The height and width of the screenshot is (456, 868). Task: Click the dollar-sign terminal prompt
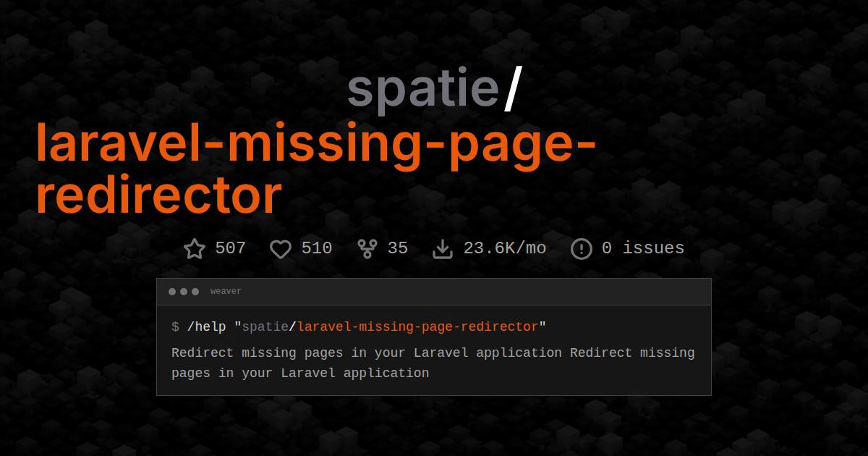click(x=174, y=326)
